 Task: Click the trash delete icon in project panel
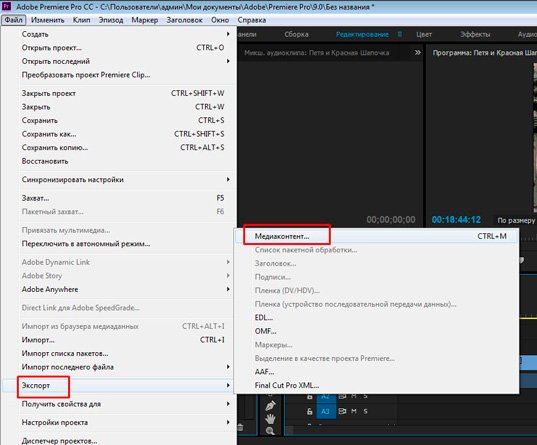[x=240, y=427]
